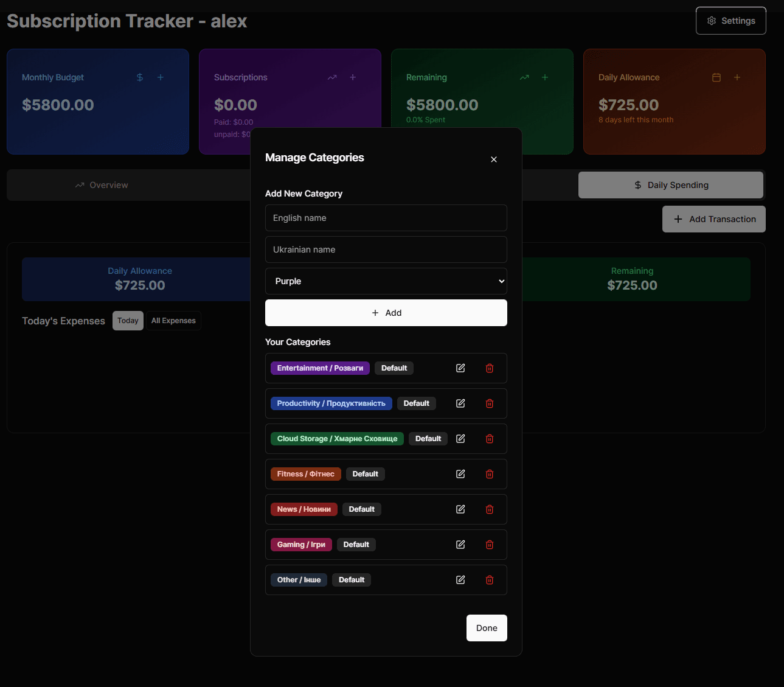Open the category color dropdown showing Purple

click(386, 281)
